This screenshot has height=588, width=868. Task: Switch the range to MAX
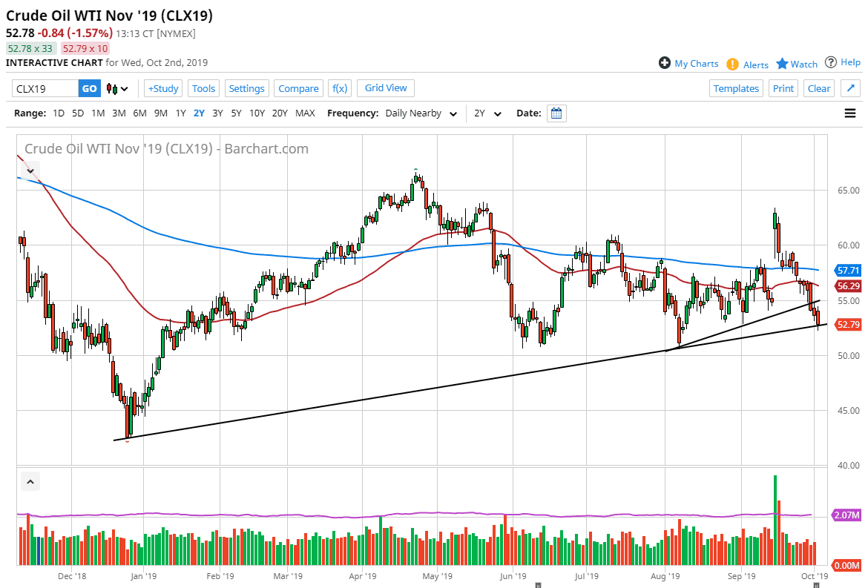(x=304, y=113)
